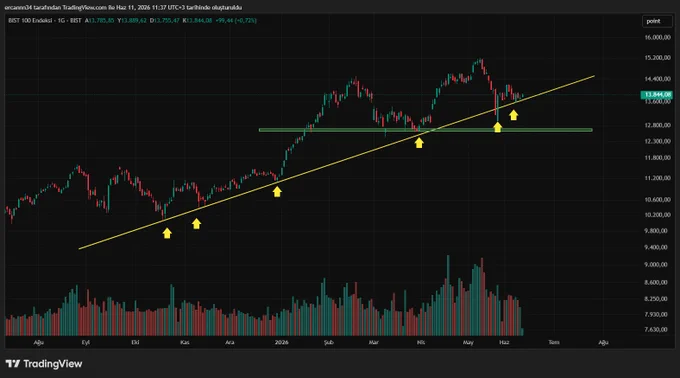680x378 pixels.
Task: Click the "Eki" month label on time axis
Action: click(135, 342)
